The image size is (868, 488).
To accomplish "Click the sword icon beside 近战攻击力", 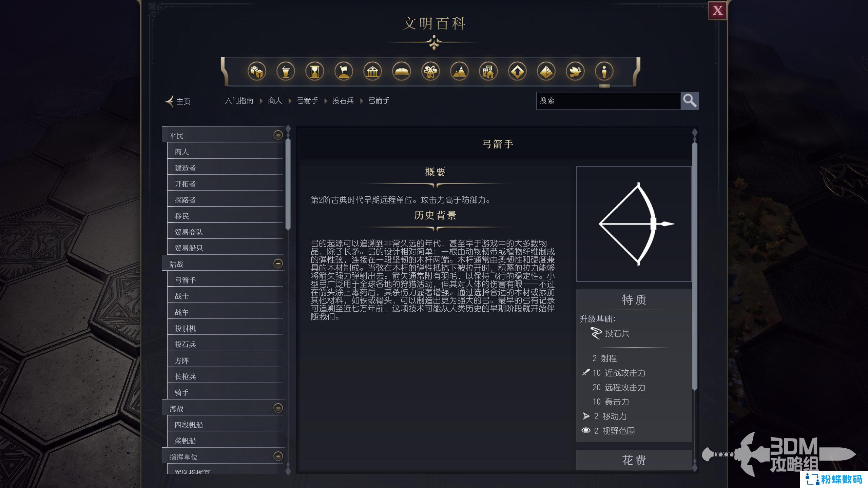I will coord(586,372).
